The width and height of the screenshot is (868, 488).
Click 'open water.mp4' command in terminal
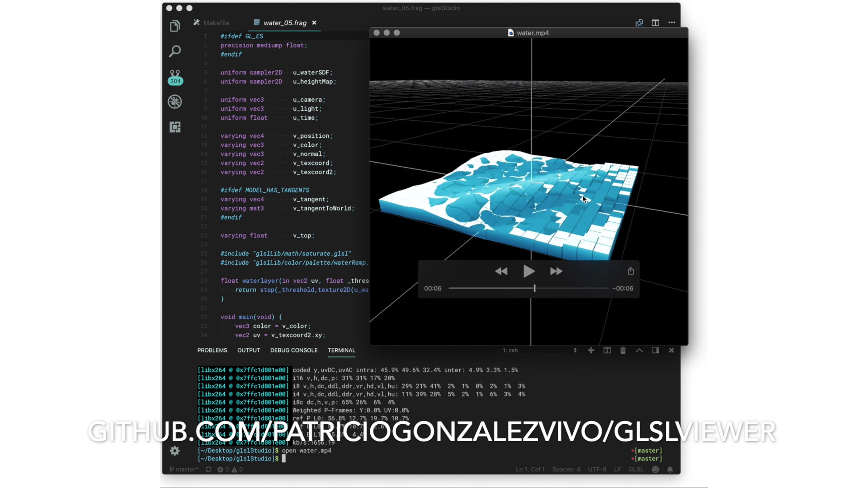coord(306,450)
